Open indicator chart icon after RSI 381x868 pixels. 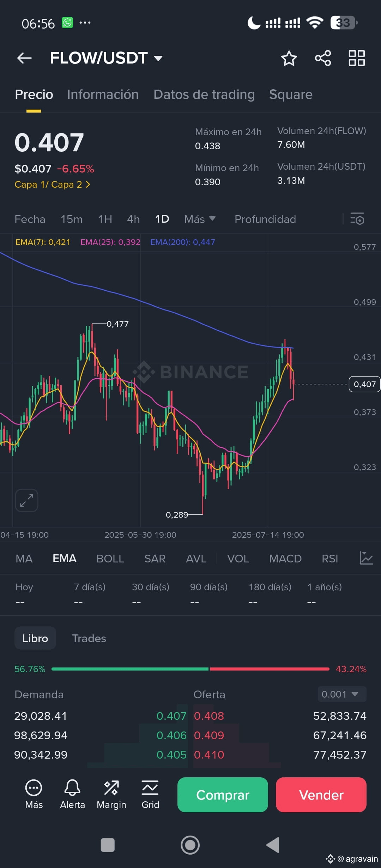point(366,558)
